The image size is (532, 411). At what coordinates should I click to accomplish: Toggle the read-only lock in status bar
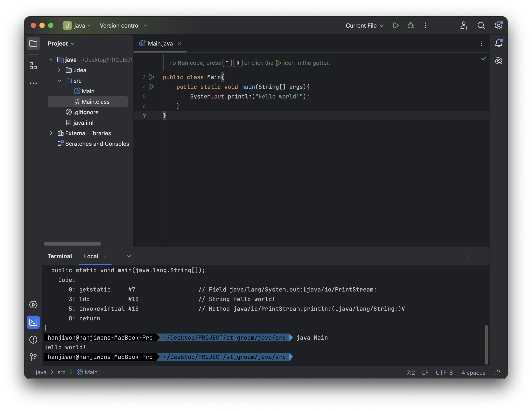[x=497, y=372]
